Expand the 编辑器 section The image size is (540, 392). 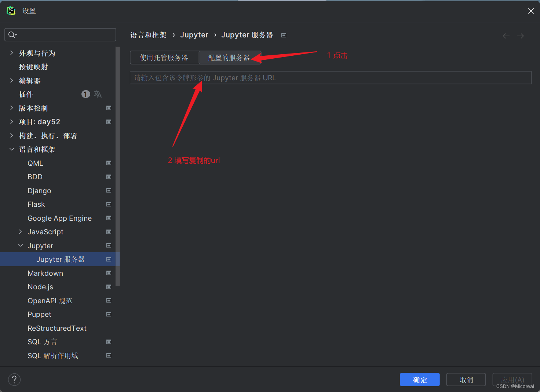(11, 80)
